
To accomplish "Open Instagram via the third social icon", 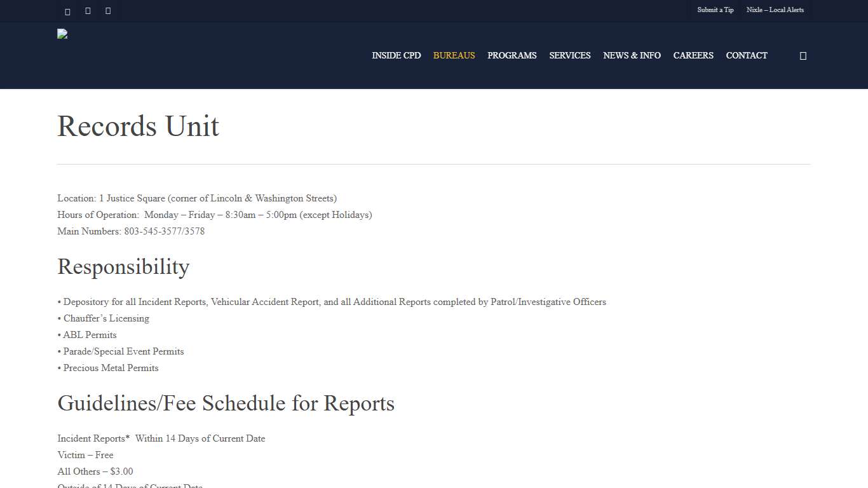I will (108, 11).
